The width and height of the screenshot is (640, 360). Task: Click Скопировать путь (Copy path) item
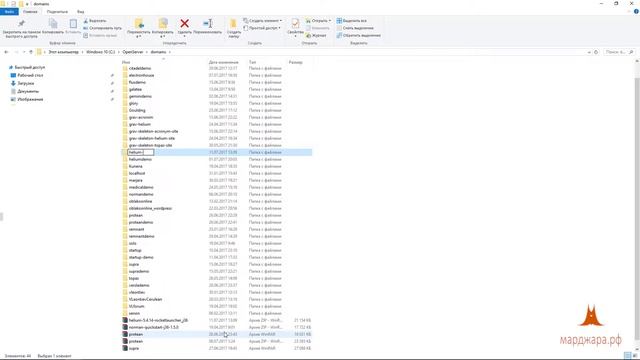(102, 28)
